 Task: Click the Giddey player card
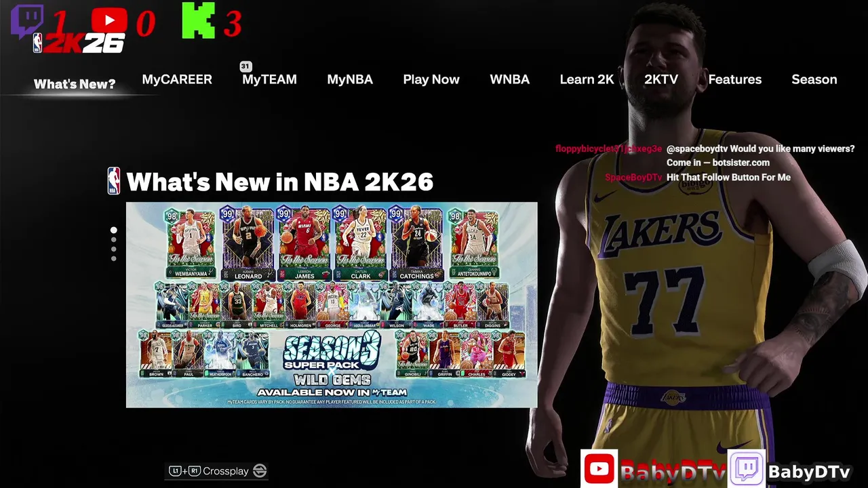(x=509, y=354)
